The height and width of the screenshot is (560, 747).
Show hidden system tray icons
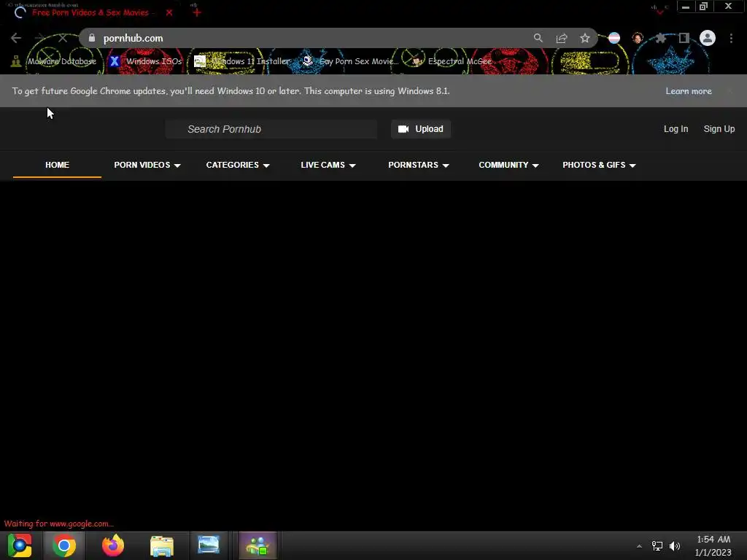[x=639, y=546]
